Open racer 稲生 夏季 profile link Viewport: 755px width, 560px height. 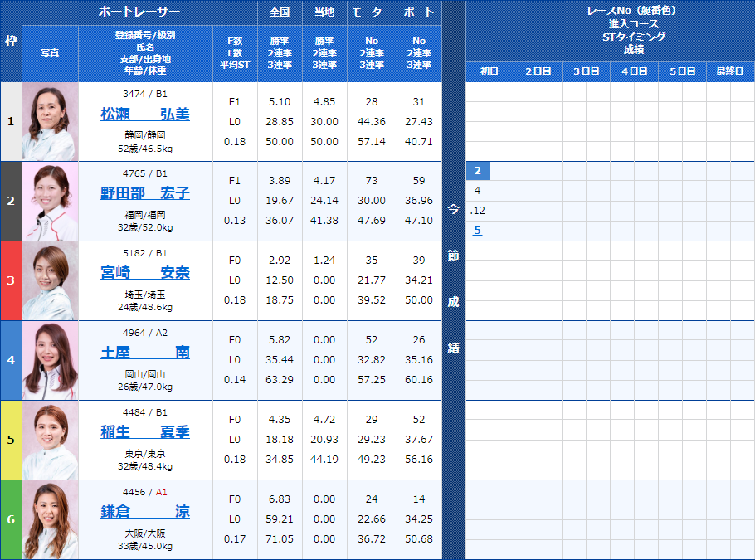tap(145, 431)
